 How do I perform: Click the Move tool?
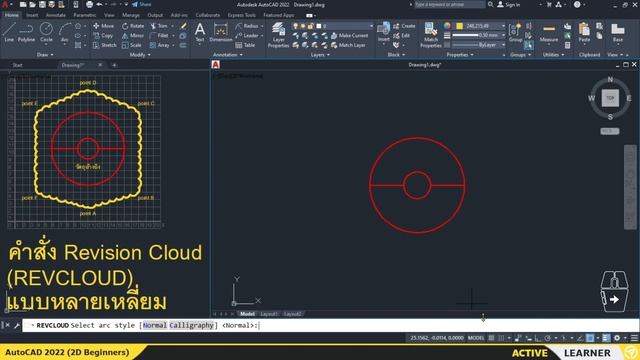[x=103, y=26]
